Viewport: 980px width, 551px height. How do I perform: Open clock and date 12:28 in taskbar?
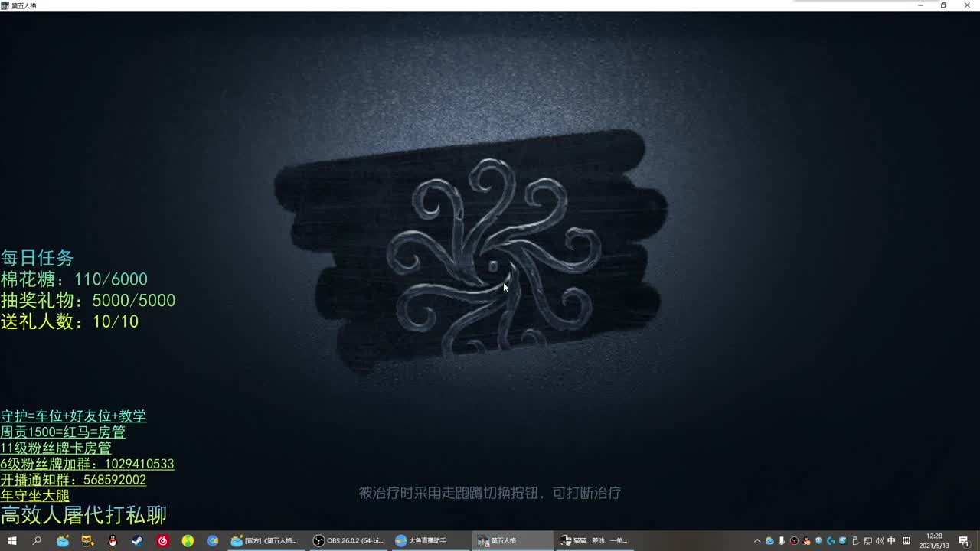click(935, 541)
